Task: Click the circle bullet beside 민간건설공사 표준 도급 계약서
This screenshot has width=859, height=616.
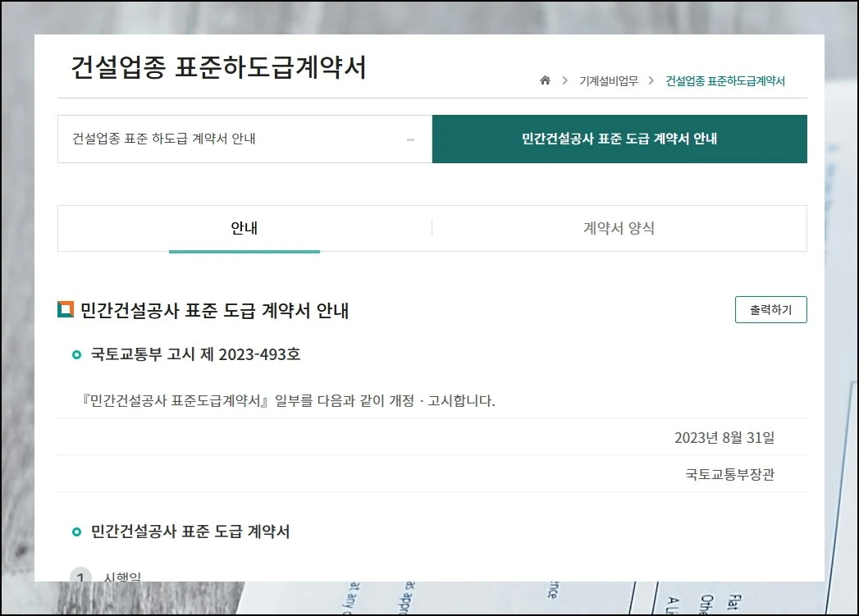Action: (77, 532)
